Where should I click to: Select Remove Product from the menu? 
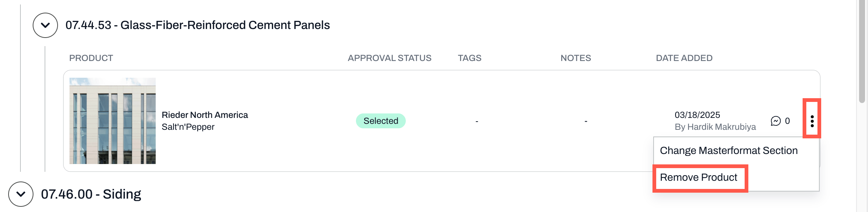click(698, 177)
